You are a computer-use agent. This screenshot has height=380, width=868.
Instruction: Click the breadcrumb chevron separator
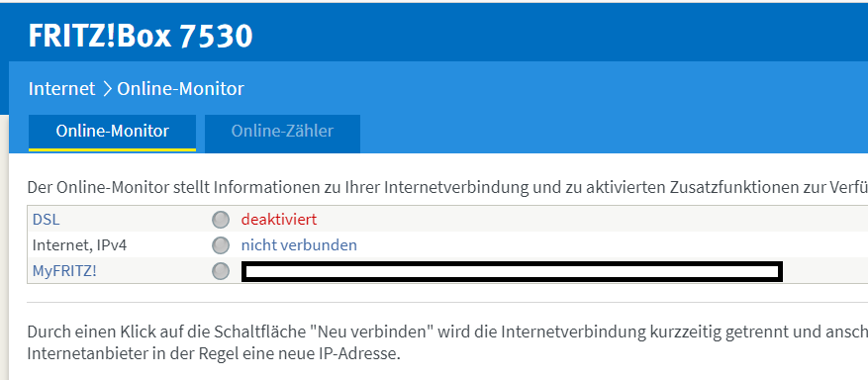[x=107, y=88]
